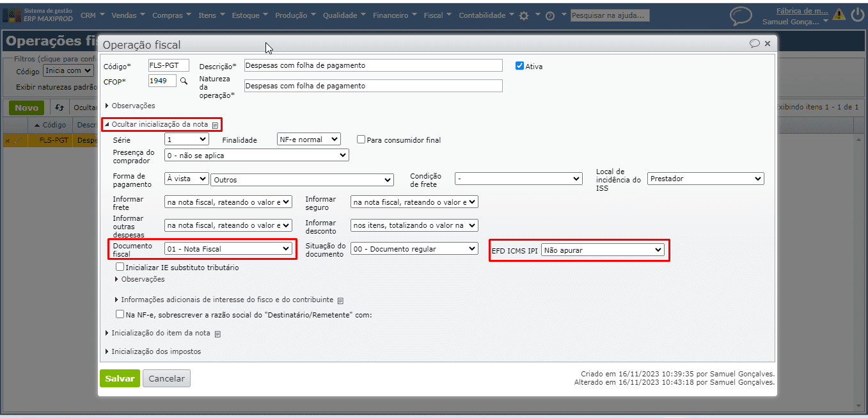The image size is (868, 418).
Task: Click the dialog comment bubble icon
Action: [x=755, y=44]
